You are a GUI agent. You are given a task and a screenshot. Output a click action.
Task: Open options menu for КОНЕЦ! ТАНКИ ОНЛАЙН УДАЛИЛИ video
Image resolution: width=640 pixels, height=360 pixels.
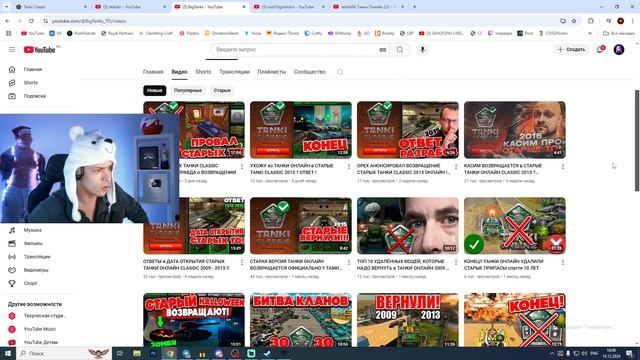(x=563, y=262)
